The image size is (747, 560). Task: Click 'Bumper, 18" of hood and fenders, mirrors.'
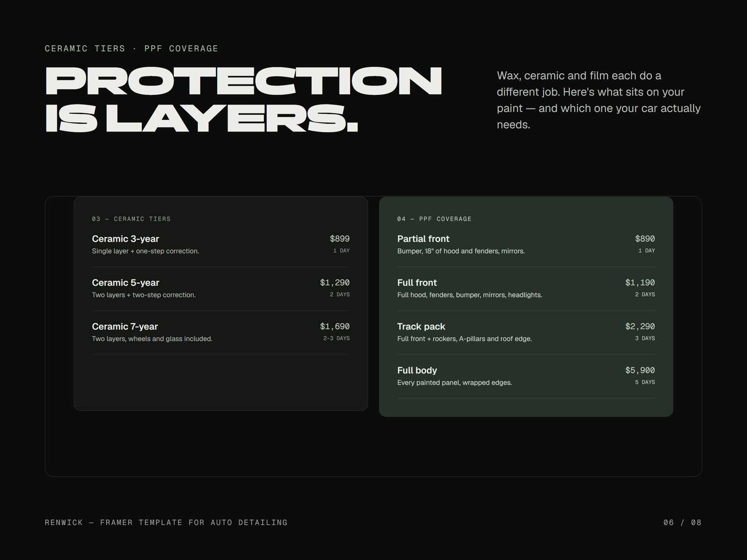pos(461,251)
